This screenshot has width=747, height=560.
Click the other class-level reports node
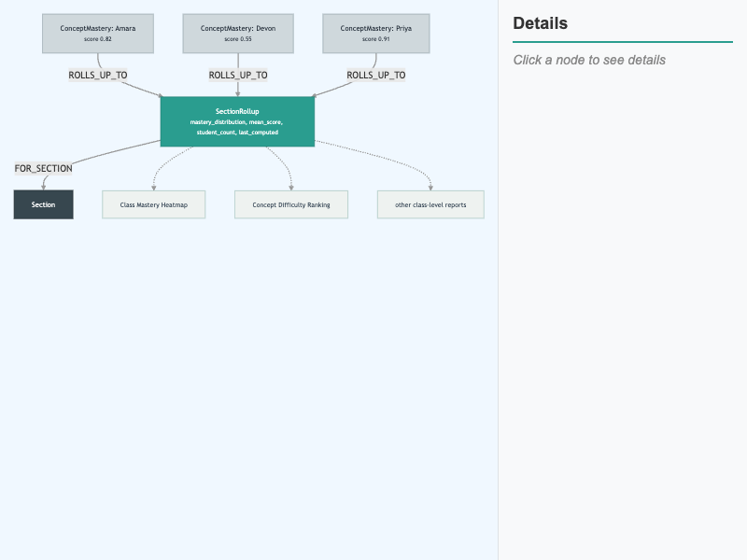430,204
